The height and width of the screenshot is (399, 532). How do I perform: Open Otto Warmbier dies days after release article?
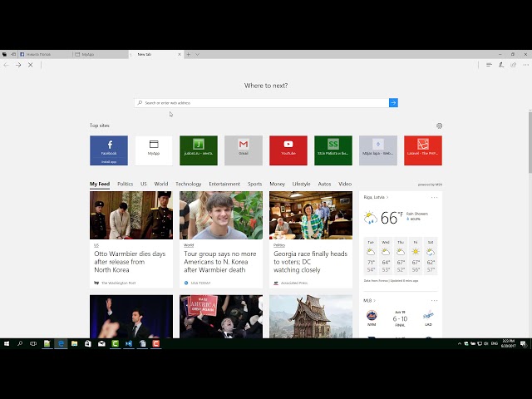(x=130, y=262)
